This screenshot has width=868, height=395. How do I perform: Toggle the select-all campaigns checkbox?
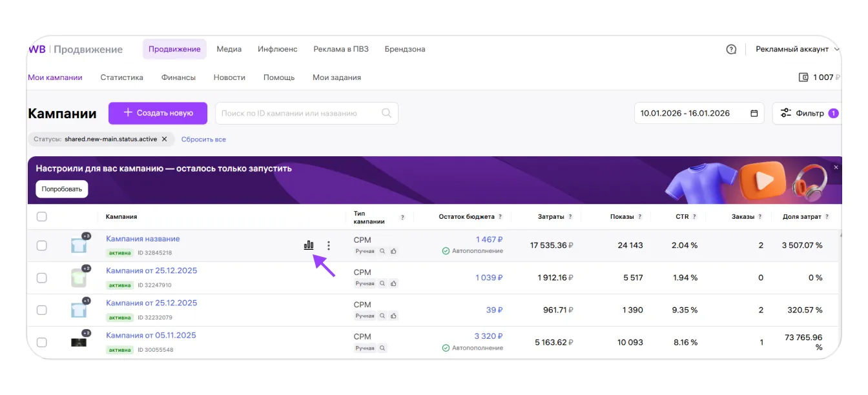coord(42,217)
